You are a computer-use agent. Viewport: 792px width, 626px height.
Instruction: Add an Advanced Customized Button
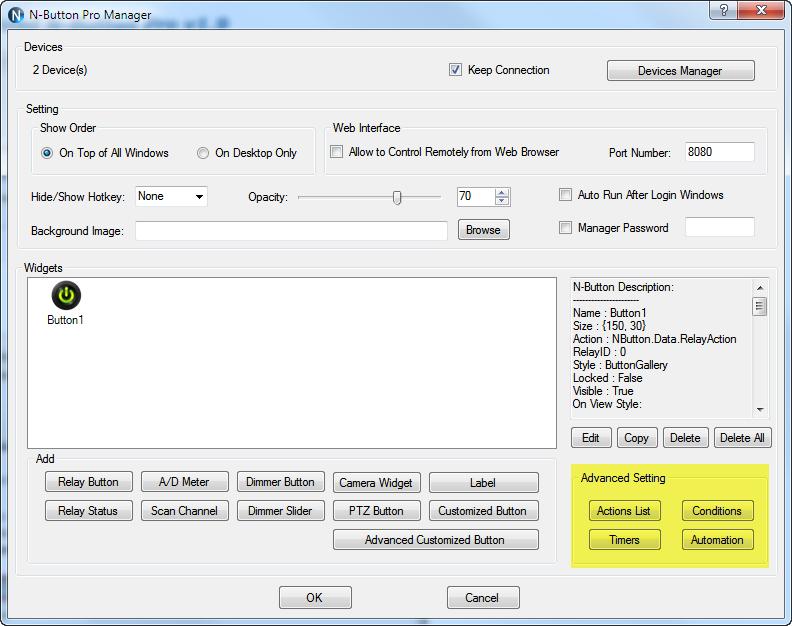click(x=435, y=540)
